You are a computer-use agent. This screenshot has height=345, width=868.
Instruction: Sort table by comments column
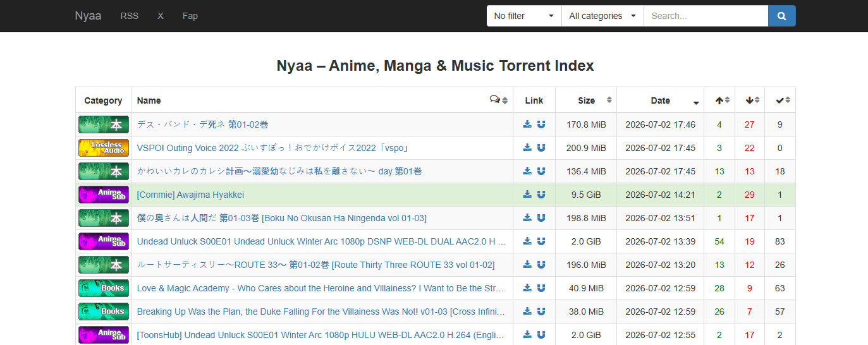pos(499,100)
